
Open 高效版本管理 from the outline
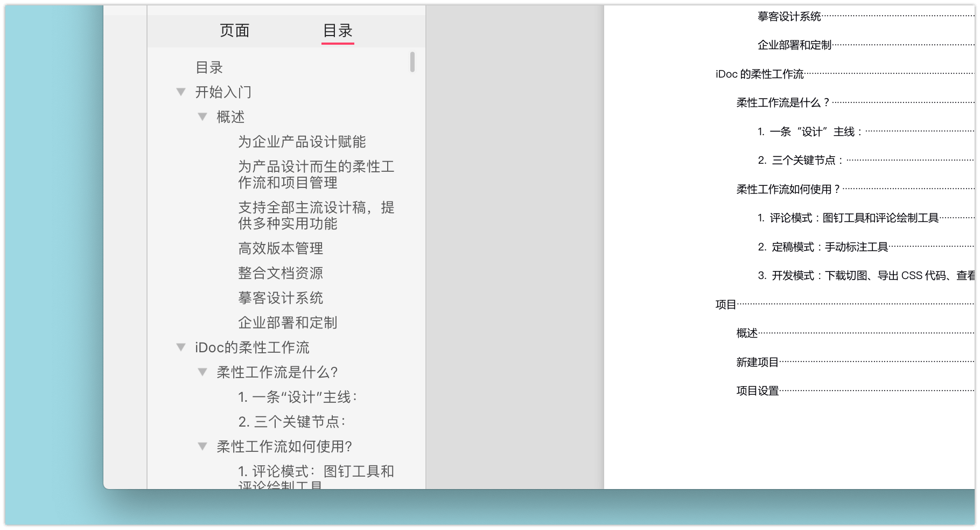tap(281, 248)
